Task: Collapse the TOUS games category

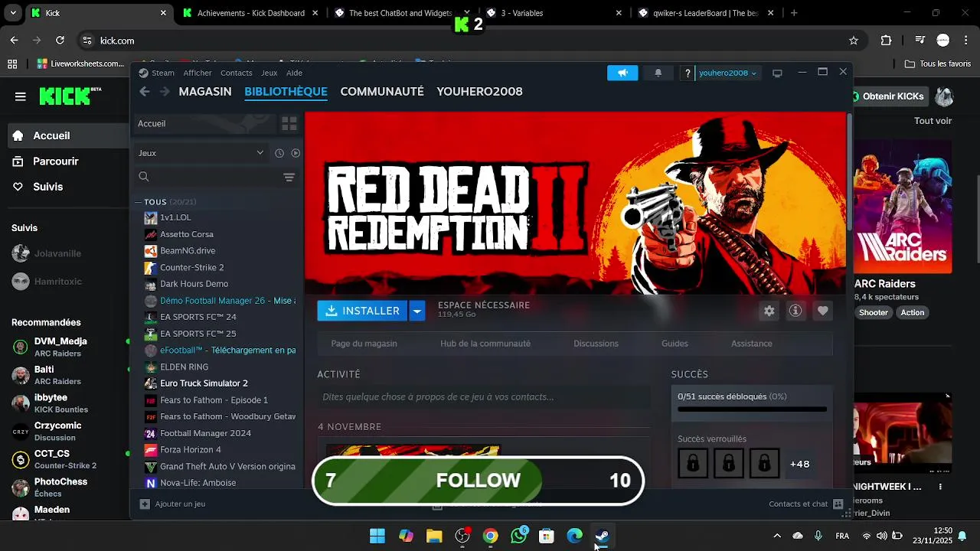Action: tap(139, 202)
